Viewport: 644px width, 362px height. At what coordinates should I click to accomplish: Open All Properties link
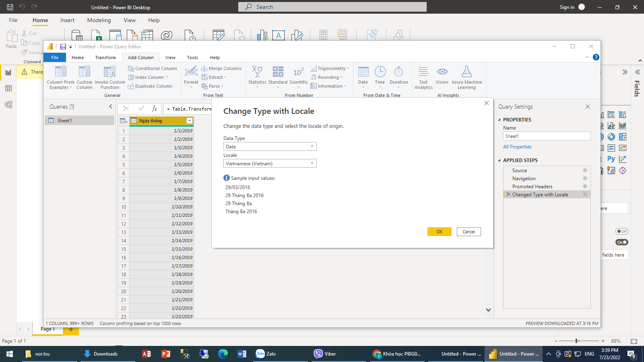click(517, 147)
